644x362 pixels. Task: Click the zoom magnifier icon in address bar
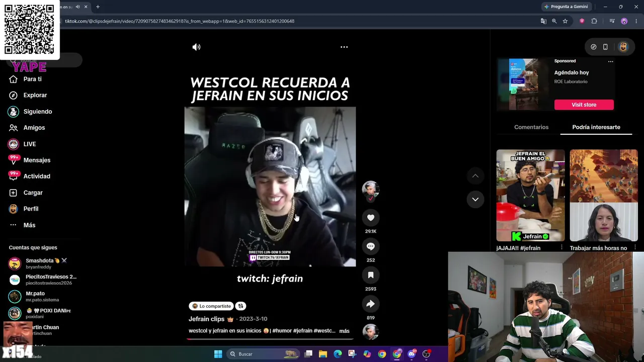[x=554, y=21]
